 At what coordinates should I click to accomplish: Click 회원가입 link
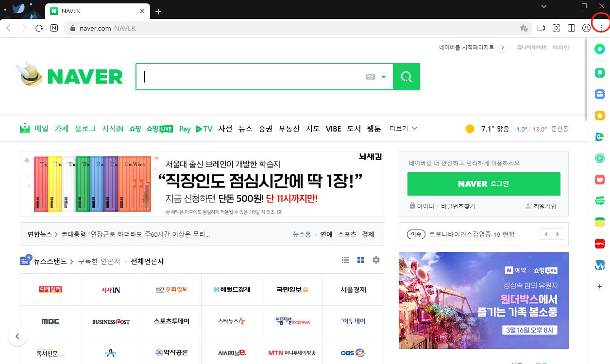pos(544,206)
